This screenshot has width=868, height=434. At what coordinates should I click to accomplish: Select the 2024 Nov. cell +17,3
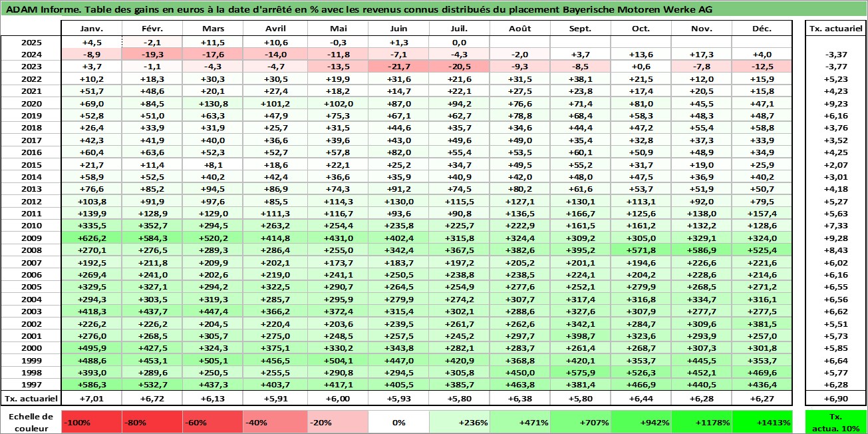coord(701,54)
